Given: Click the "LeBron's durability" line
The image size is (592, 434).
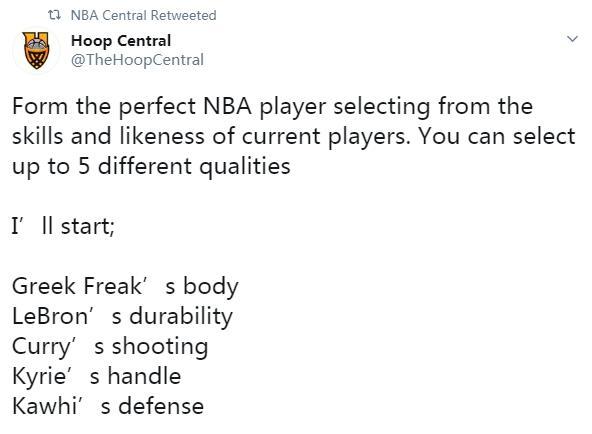Looking at the screenshot, I should pos(122,316).
